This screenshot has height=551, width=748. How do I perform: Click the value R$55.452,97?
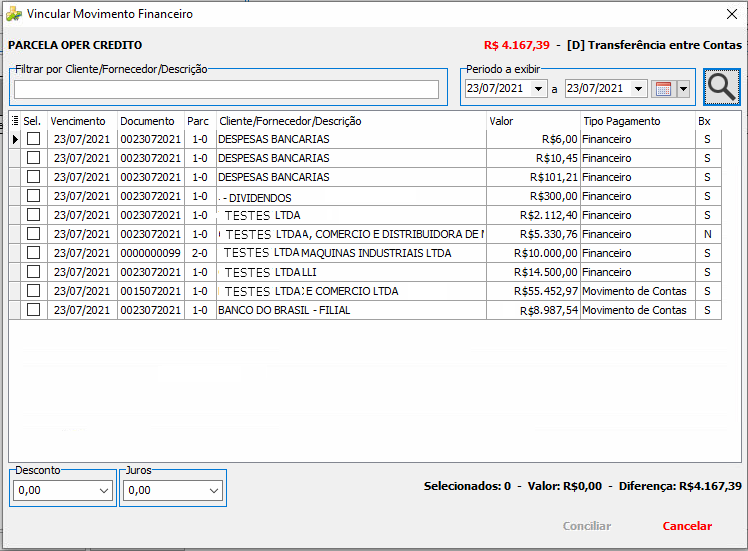pos(546,291)
